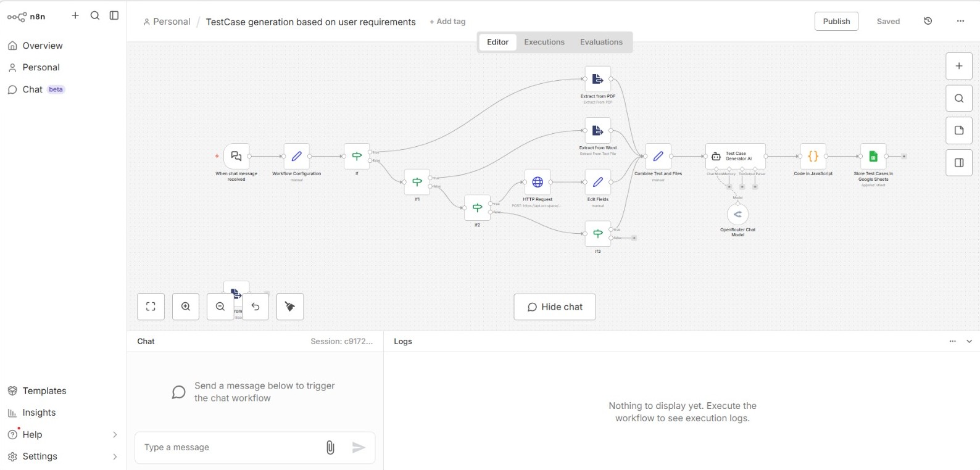Click the zoom out magnifier button
The image size is (980, 470).
(220, 307)
